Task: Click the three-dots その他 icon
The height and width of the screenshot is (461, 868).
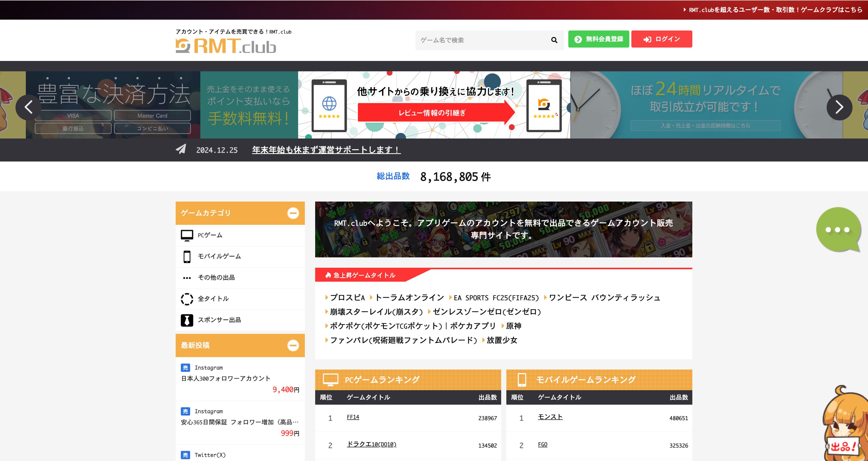Action: 187,278
